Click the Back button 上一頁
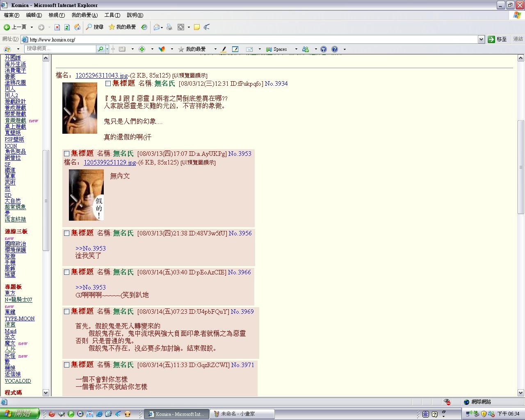 point(15,27)
